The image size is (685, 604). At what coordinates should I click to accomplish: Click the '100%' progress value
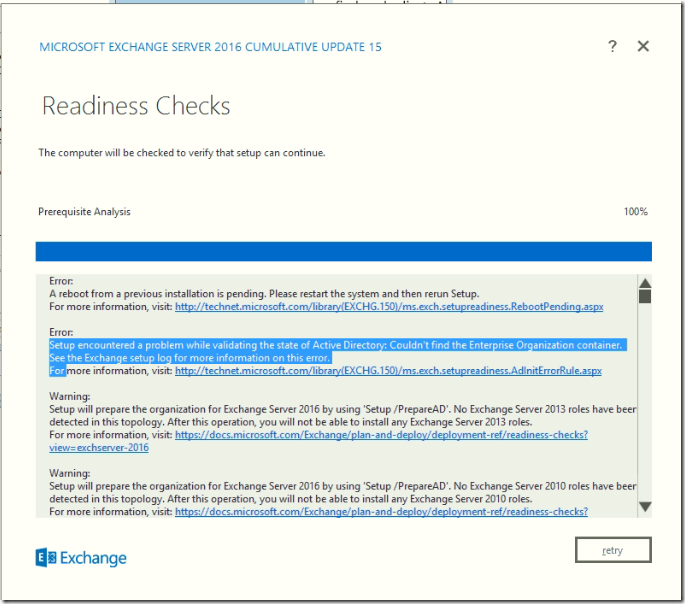636,212
